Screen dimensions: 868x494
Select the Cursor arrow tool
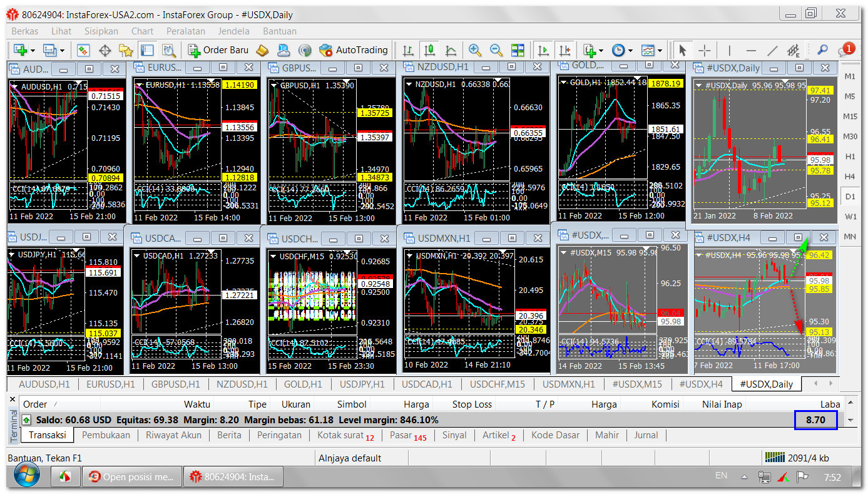click(x=683, y=50)
